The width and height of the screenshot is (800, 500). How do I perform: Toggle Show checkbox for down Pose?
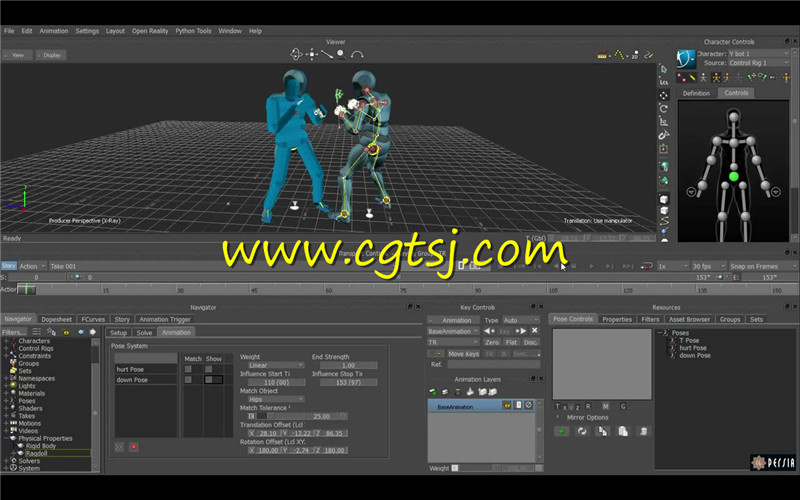pos(209,380)
